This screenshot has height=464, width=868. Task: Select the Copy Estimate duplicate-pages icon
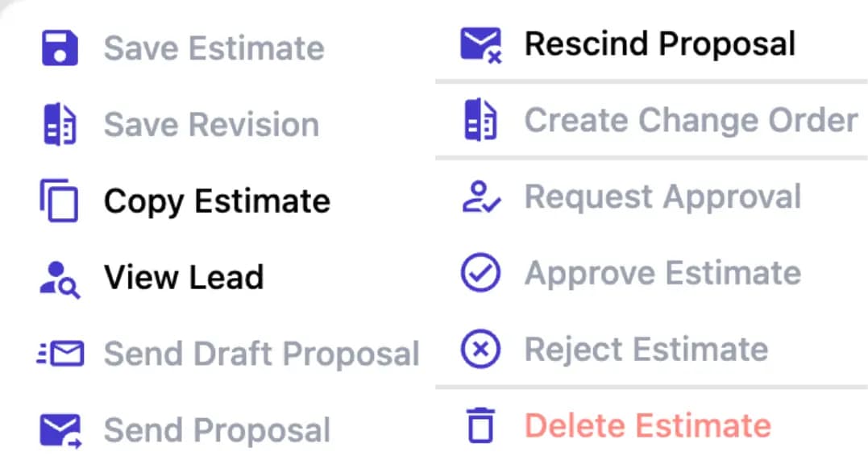tap(59, 200)
